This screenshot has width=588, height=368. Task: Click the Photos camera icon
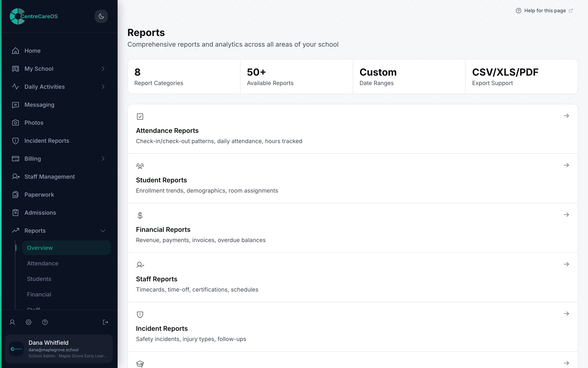coord(16,123)
